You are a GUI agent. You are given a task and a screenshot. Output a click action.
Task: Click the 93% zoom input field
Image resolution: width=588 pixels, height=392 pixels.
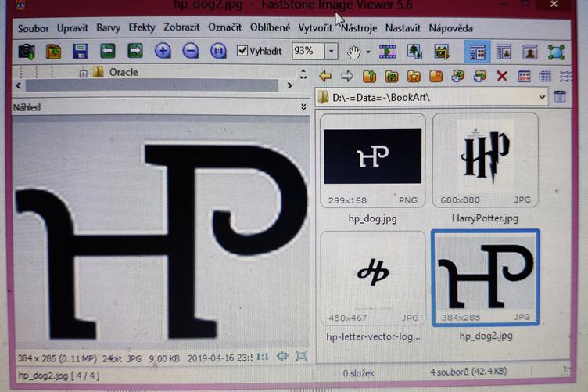[x=308, y=51]
